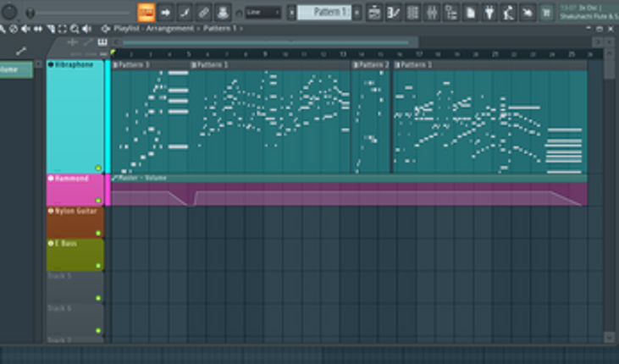Screen dimensions: 619x364
Task: Toggle mute LED on Vibraphone track
Action: [x=98, y=168]
